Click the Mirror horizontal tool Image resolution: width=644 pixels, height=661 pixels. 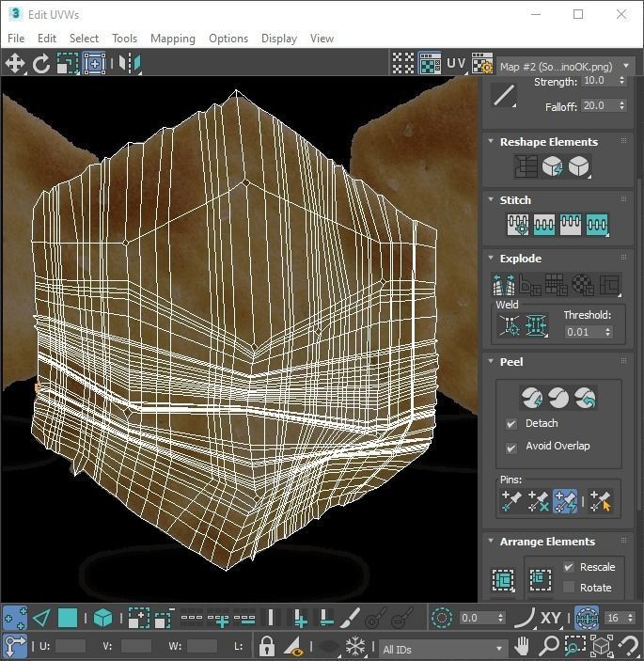tap(130, 64)
